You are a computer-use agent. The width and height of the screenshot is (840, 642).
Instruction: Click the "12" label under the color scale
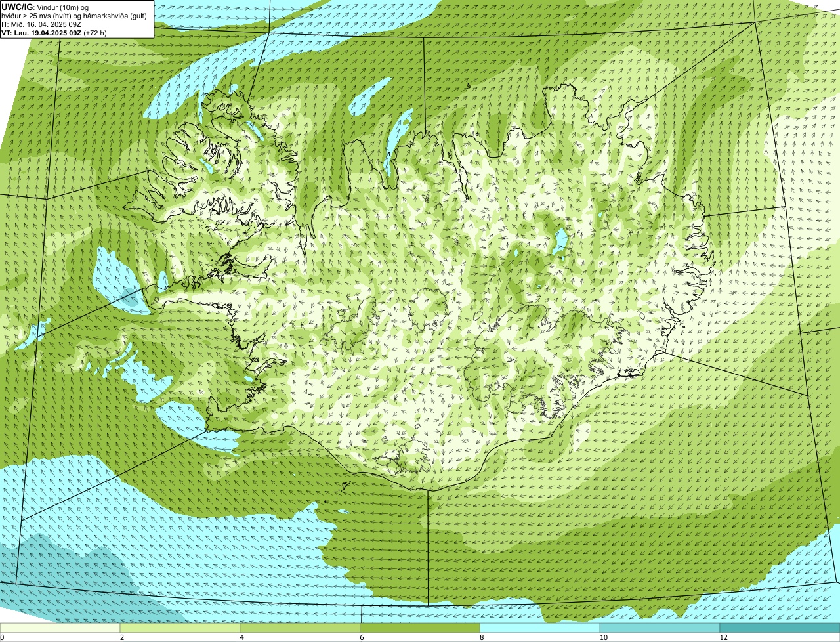pyautogui.click(x=723, y=637)
